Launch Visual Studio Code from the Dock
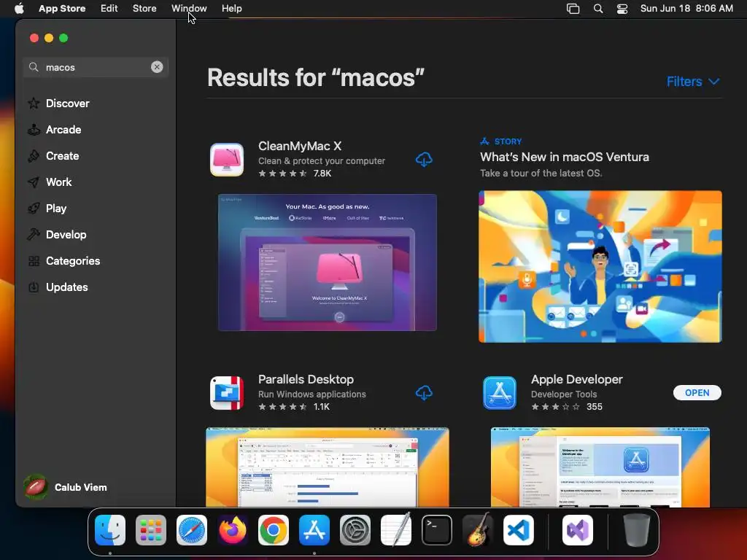Viewport: 747px width, 560px height. (x=519, y=530)
